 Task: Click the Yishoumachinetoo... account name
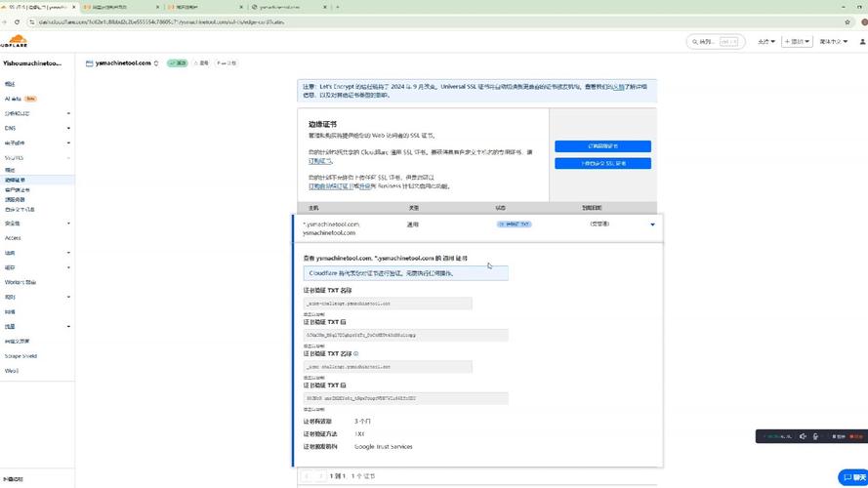click(32, 63)
